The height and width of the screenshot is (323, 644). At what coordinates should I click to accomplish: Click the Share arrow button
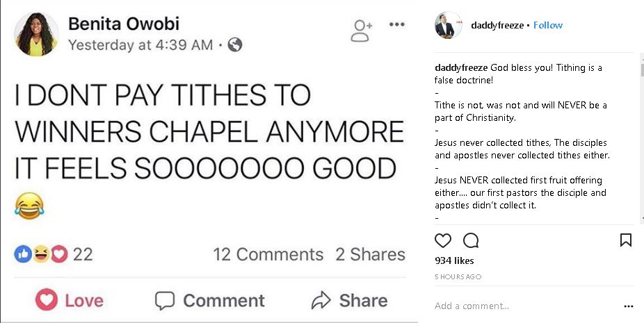(x=348, y=300)
